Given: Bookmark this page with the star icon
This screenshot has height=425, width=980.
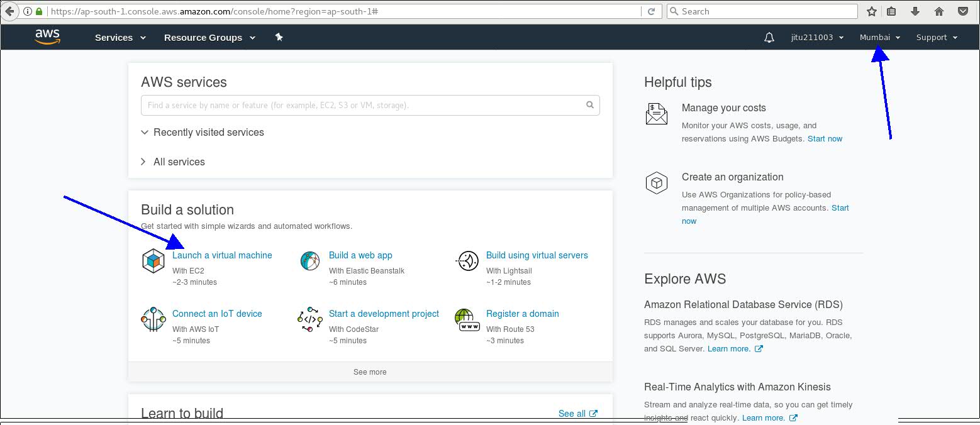Looking at the screenshot, I should point(871,11).
